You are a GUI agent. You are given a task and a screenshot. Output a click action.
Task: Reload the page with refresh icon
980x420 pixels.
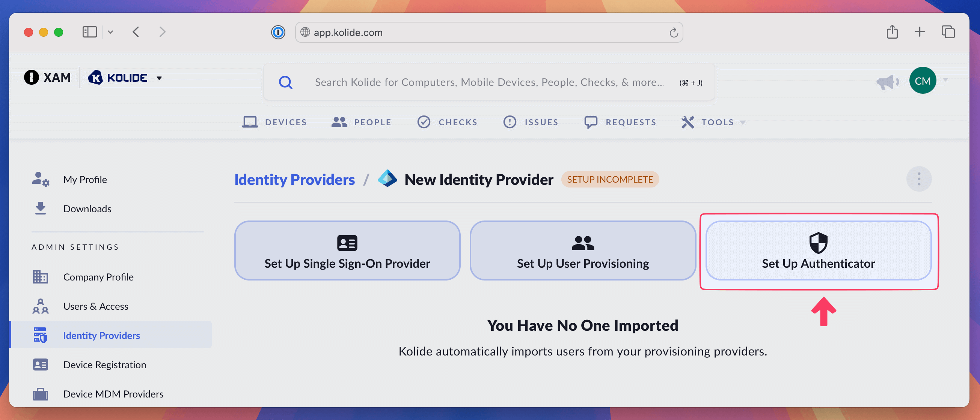tap(673, 33)
